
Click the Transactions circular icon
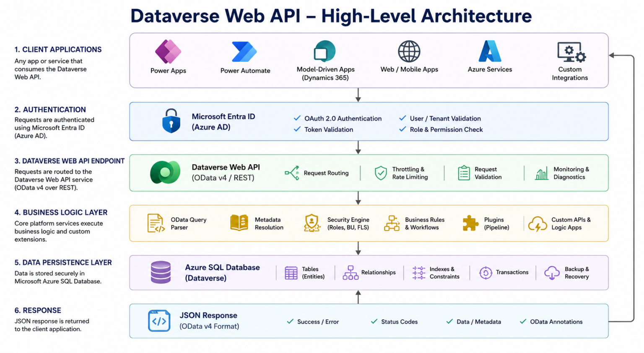click(486, 273)
